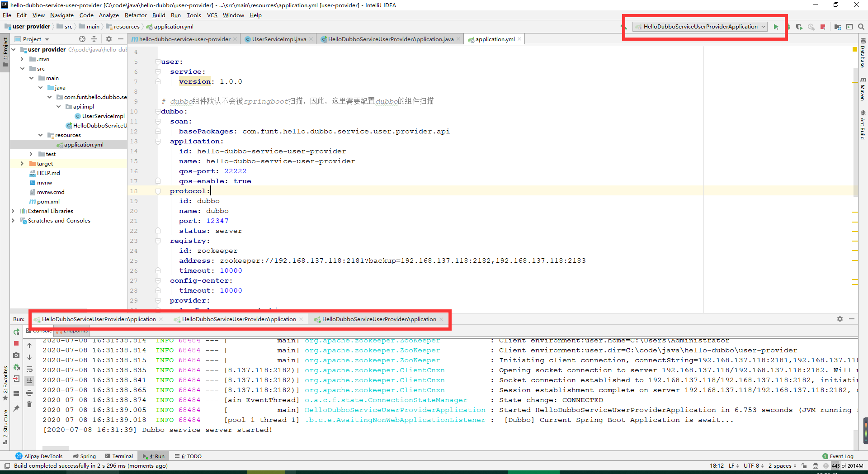Click the UTF-8 encoding selector
The width and height of the screenshot is (868, 474).
754,466
